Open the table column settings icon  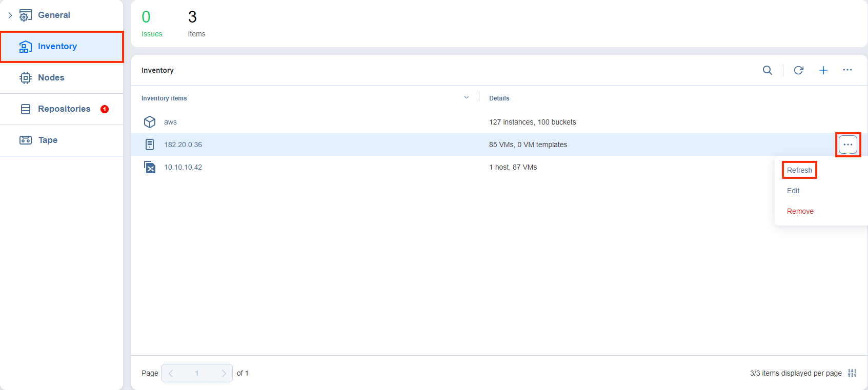click(x=852, y=373)
